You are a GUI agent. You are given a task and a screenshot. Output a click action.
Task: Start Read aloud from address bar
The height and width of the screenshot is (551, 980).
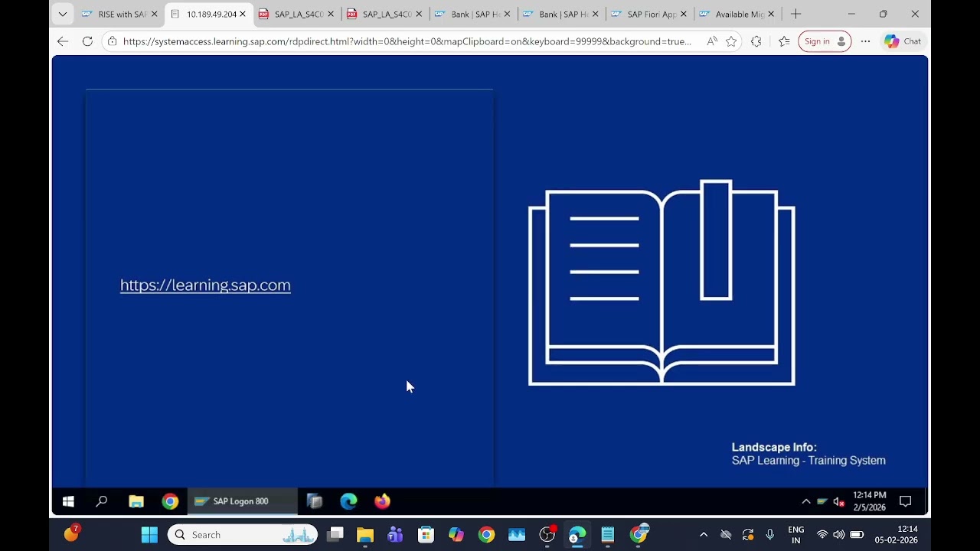(x=712, y=41)
